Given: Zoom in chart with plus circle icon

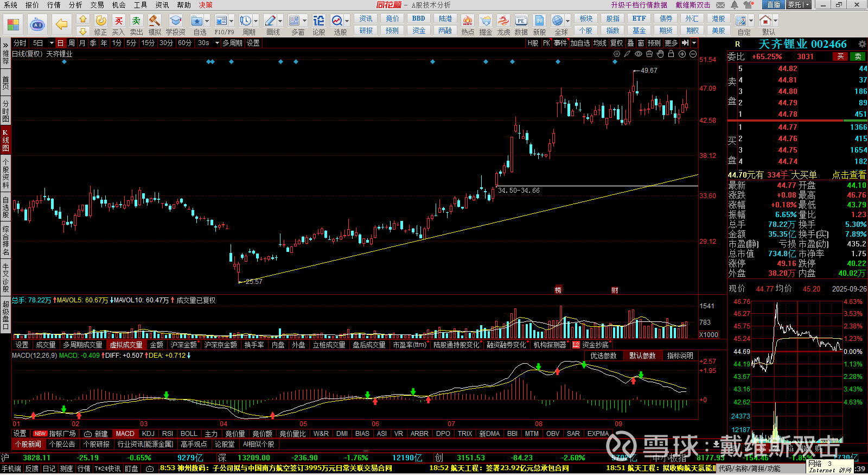Looking at the screenshot, I should point(682,54).
